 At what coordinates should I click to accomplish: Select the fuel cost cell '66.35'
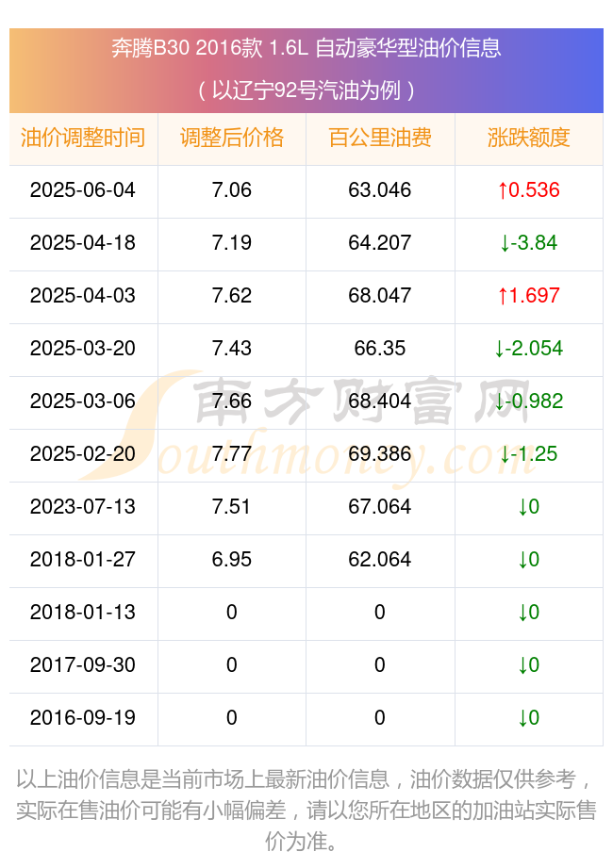point(380,349)
